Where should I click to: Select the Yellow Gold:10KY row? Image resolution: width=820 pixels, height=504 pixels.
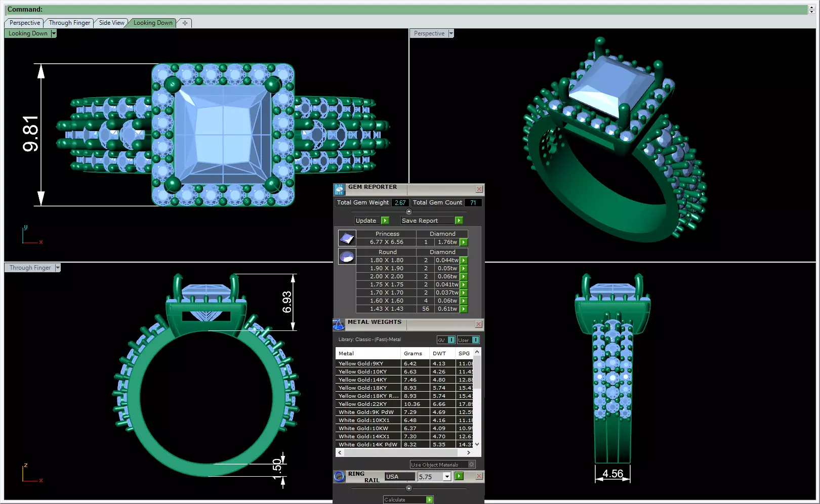pos(405,372)
